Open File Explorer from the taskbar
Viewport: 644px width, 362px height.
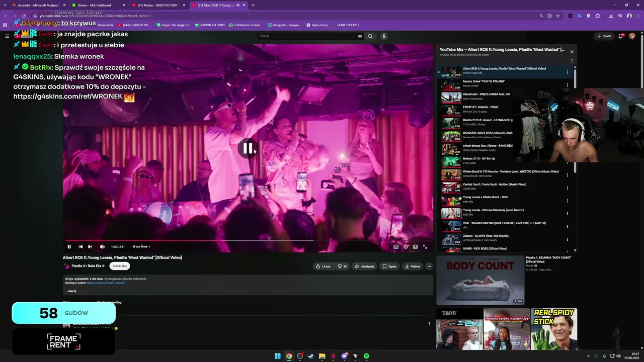click(x=322, y=356)
